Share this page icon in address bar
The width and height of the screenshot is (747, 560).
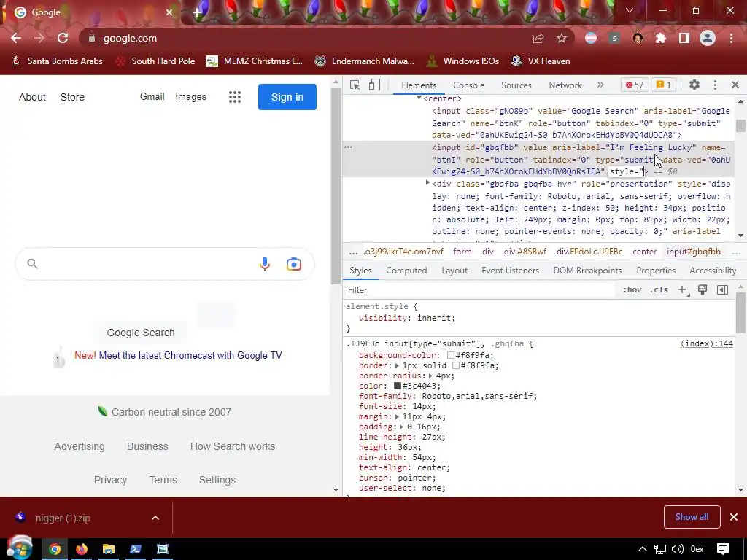(538, 38)
